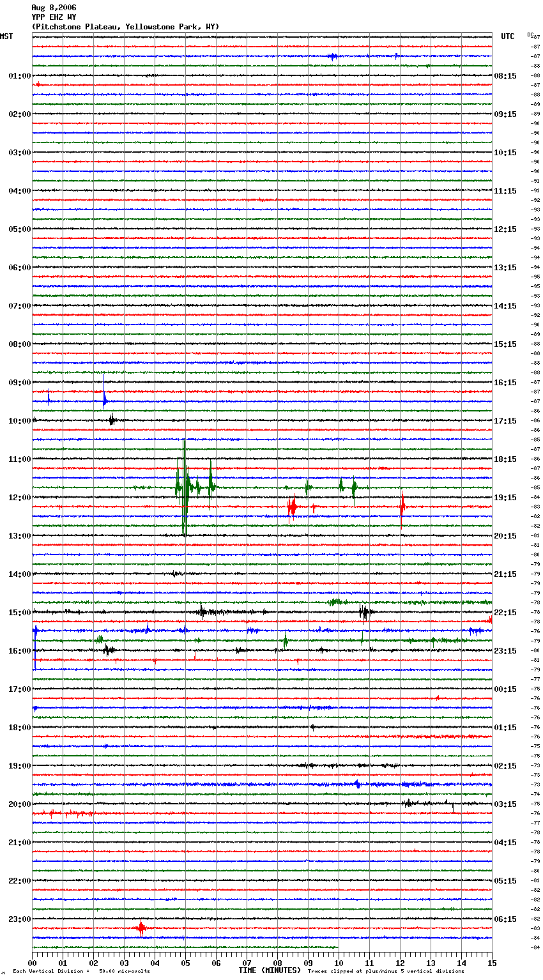This screenshot has width=543, height=980.
Task: Click the '20:00' MST time label
Action: [x=20, y=804]
